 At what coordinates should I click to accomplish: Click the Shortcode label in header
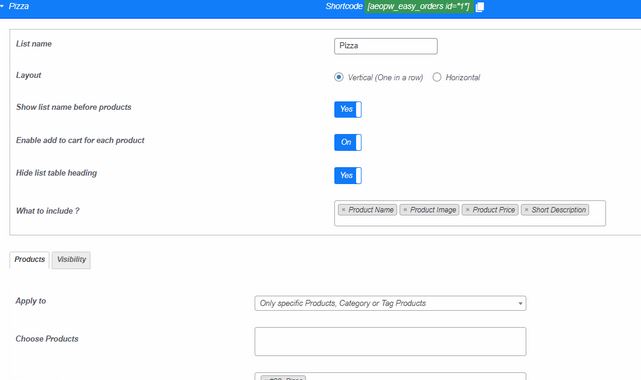pos(344,7)
